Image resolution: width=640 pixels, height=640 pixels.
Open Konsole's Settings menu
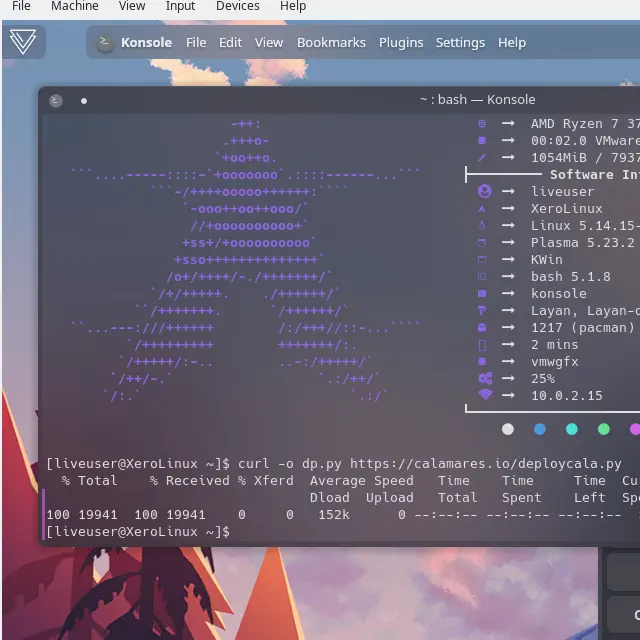coord(460,42)
